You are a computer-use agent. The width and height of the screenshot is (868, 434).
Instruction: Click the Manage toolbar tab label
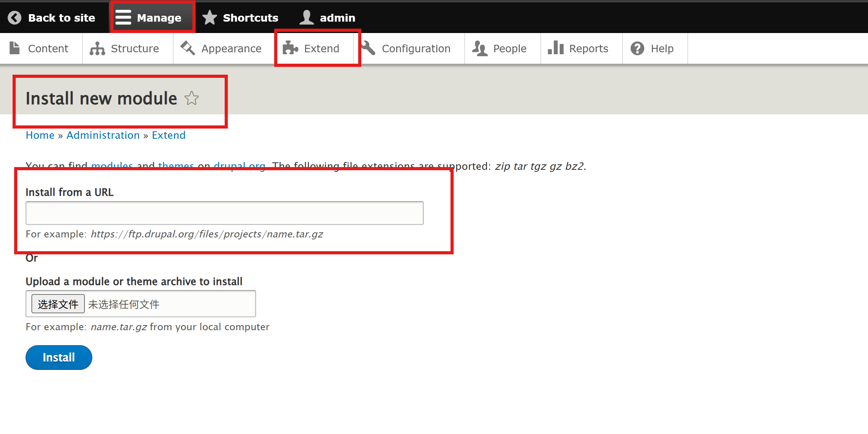(159, 18)
